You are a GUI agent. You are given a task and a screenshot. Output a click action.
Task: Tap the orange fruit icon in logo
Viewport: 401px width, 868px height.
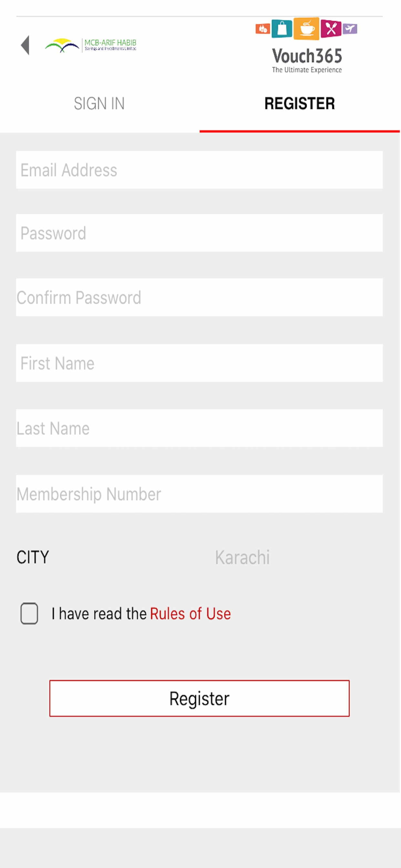263,29
